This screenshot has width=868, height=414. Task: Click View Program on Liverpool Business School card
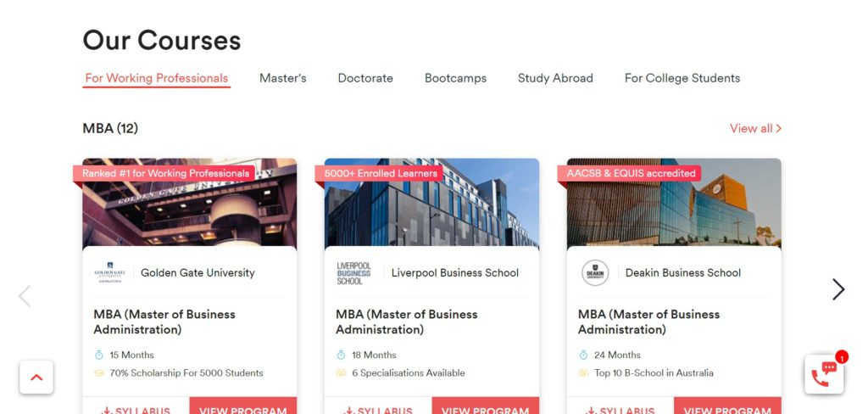pyautogui.click(x=486, y=406)
